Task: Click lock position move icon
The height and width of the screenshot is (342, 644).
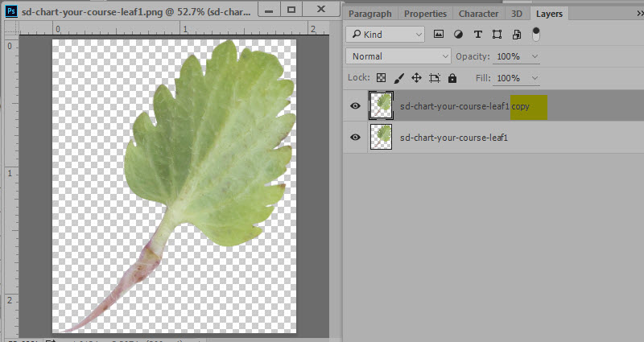Action: point(416,78)
